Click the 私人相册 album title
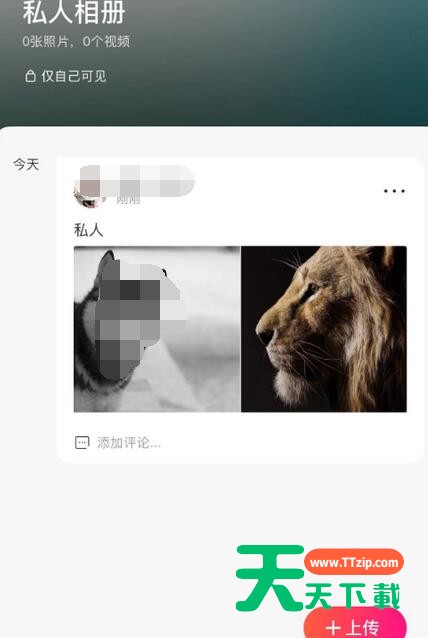This screenshot has width=428, height=638. pos(74,13)
